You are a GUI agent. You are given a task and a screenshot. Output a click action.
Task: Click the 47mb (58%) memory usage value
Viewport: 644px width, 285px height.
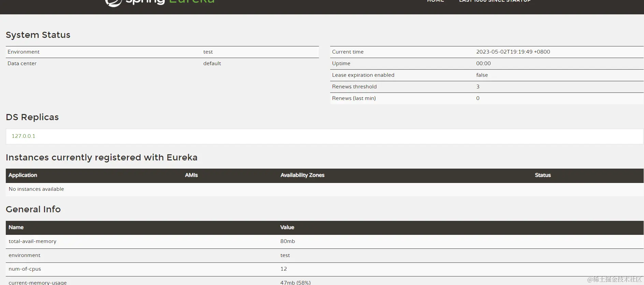tap(295, 283)
